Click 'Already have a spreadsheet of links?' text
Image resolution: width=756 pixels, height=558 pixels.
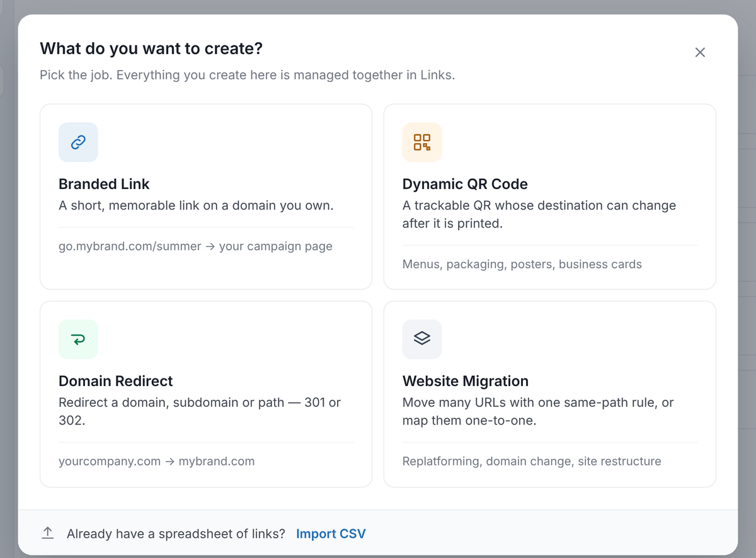pos(176,533)
